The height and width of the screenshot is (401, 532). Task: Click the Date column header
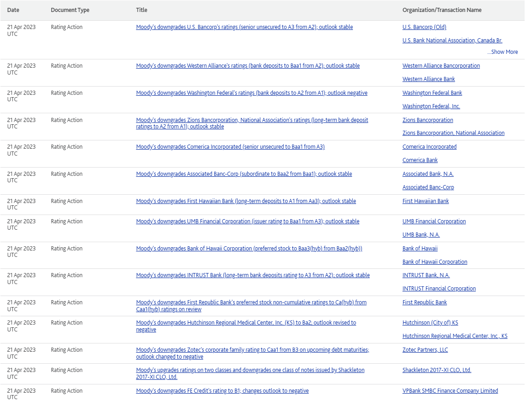click(x=13, y=10)
